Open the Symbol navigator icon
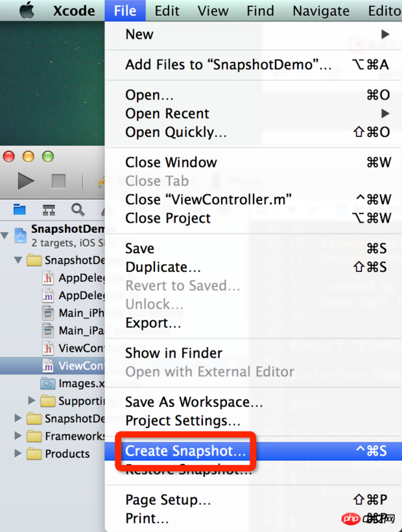 point(49,210)
